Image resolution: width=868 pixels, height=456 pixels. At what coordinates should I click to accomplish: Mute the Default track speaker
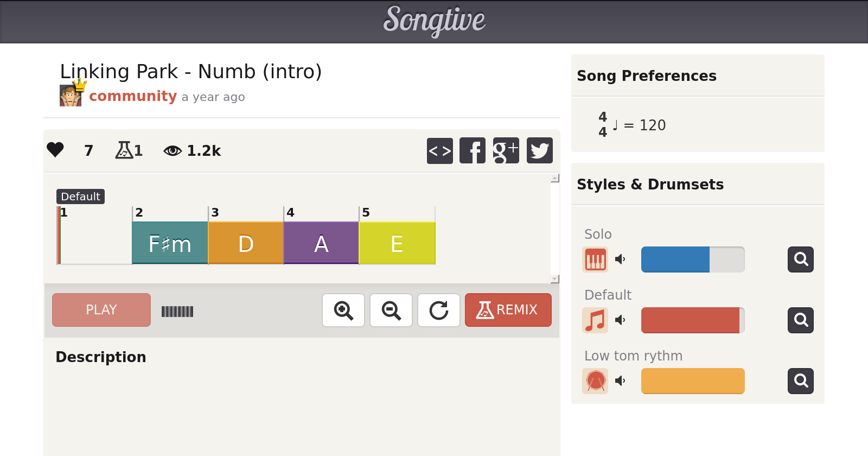[620, 320]
